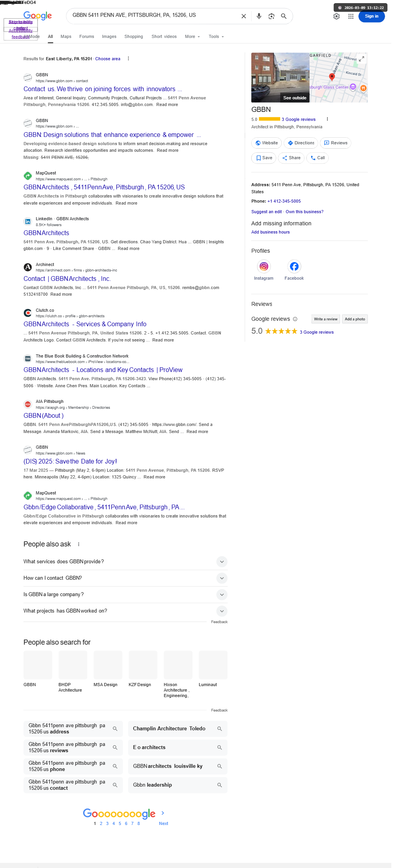Switch to the Images tab

tap(109, 37)
